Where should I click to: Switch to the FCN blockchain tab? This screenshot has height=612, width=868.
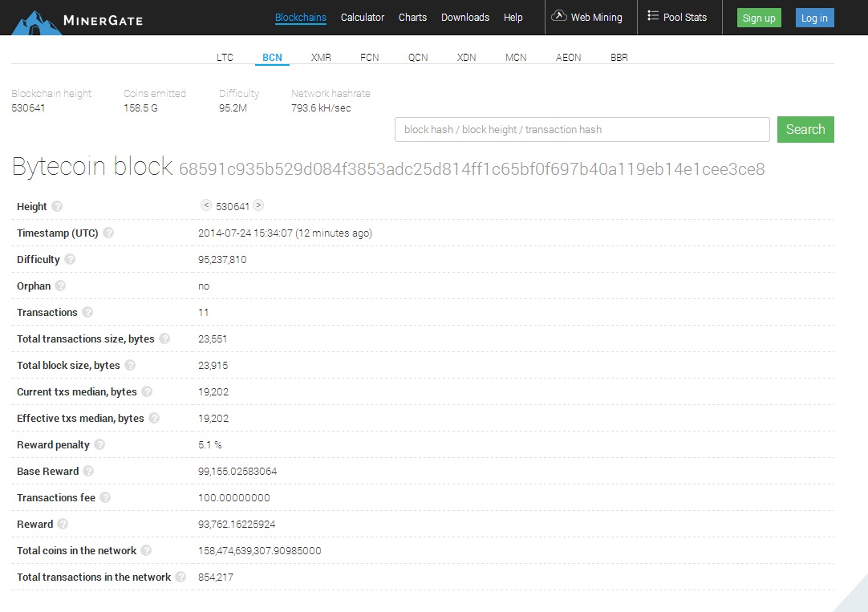pos(369,58)
